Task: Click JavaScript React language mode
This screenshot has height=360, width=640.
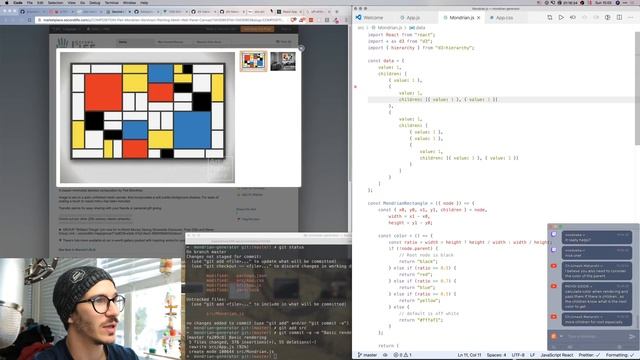Action: coord(557,355)
